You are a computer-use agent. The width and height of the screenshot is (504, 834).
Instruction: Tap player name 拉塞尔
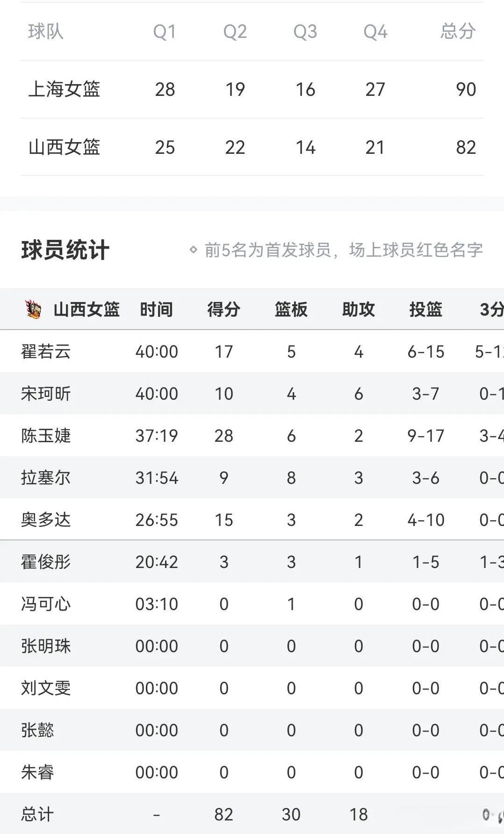(46, 478)
